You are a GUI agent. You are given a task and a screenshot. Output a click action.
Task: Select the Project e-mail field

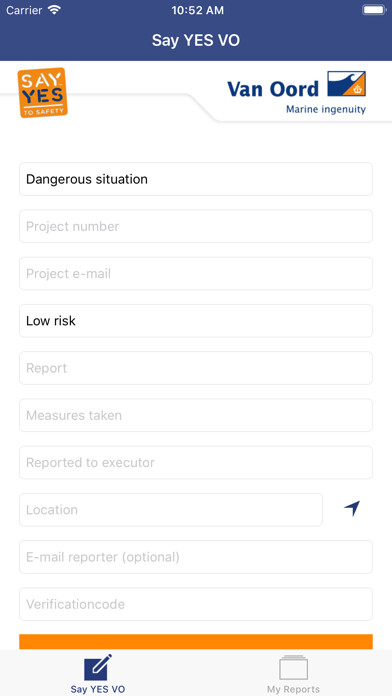[196, 273]
